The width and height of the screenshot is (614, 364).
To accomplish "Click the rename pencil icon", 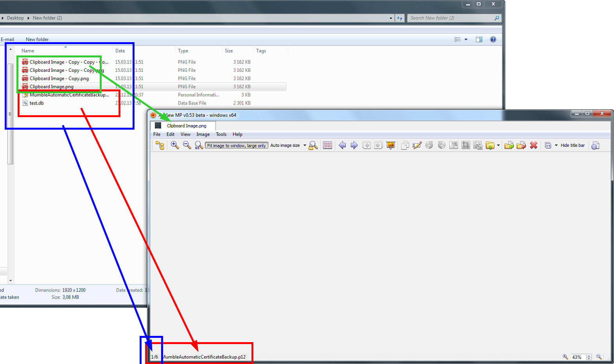I will tap(417, 145).
